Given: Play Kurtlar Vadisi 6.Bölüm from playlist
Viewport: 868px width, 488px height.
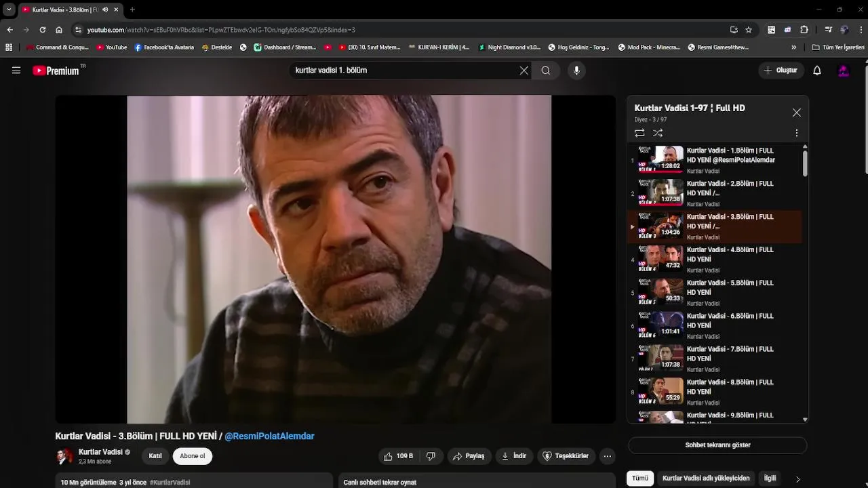Looking at the screenshot, I should coord(715,327).
